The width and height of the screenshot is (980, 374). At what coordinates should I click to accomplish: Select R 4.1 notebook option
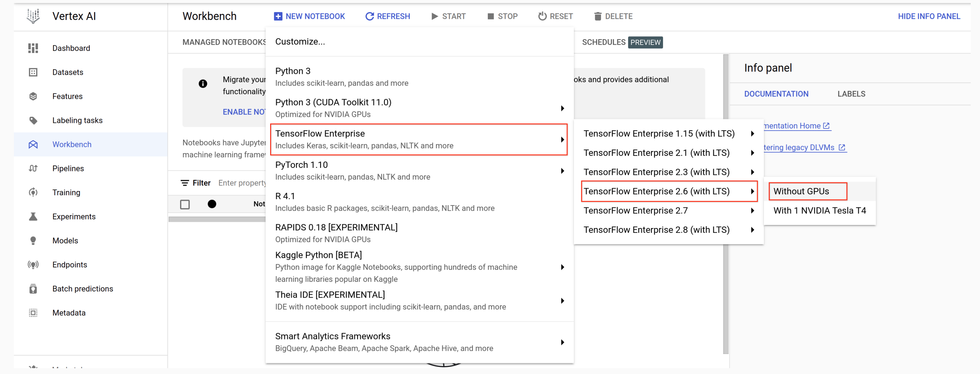pos(419,202)
